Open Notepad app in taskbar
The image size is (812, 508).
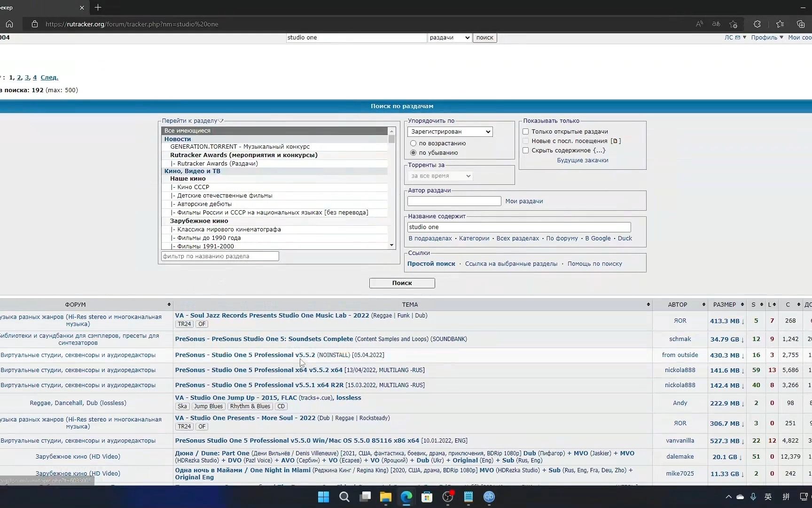click(x=468, y=497)
